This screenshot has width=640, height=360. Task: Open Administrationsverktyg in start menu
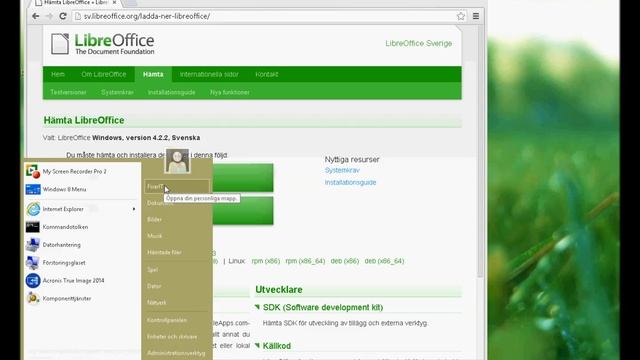pos(177,353)
